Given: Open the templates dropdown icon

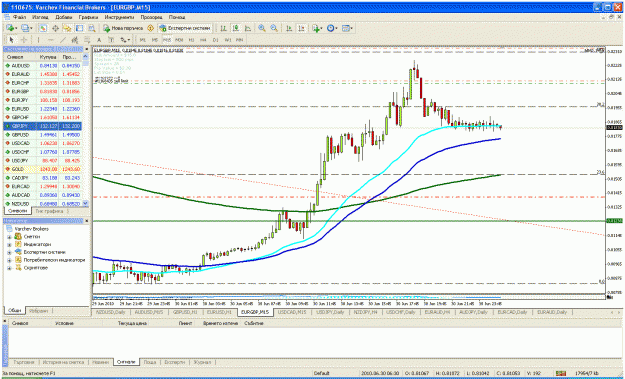Looking at the screenshot, I should (x=347, y=28).
